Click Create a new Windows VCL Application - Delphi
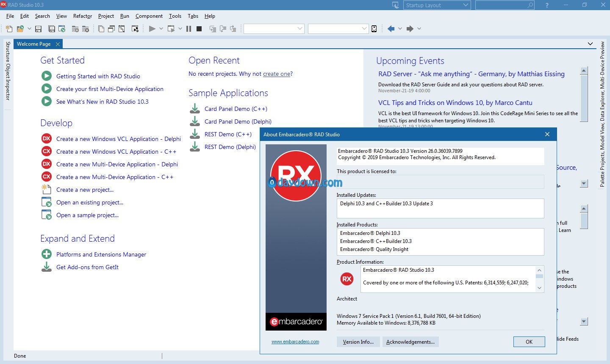The height and width of the screenshot is (364, 610). 119,139
